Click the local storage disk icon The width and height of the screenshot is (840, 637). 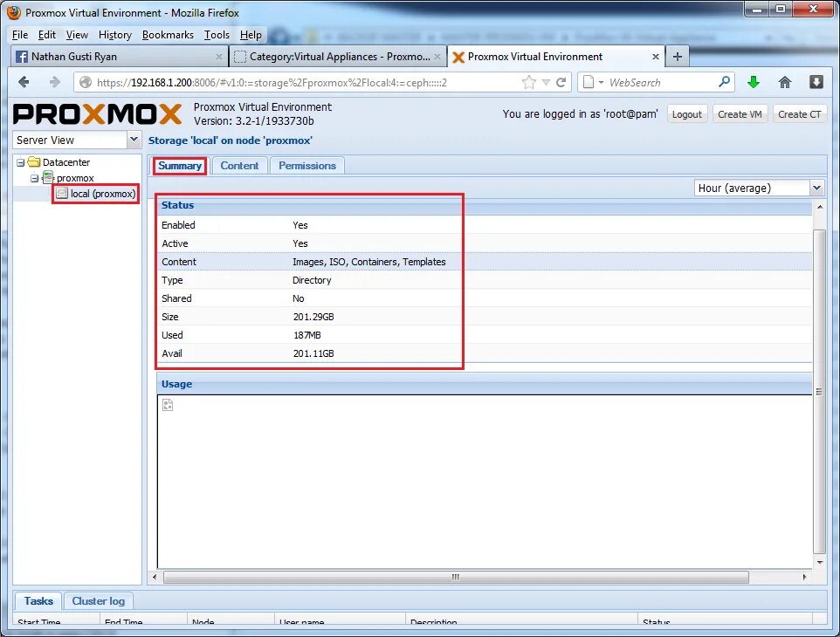pyautogui.click(x=62, y=193)
